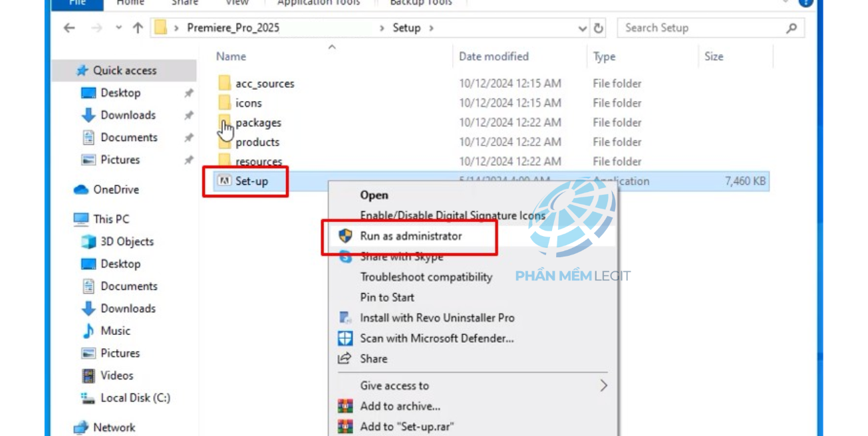Click the Videos filmstrip icon
The width and height of the screenshot is (868, 436).
[x=88, y=376]
